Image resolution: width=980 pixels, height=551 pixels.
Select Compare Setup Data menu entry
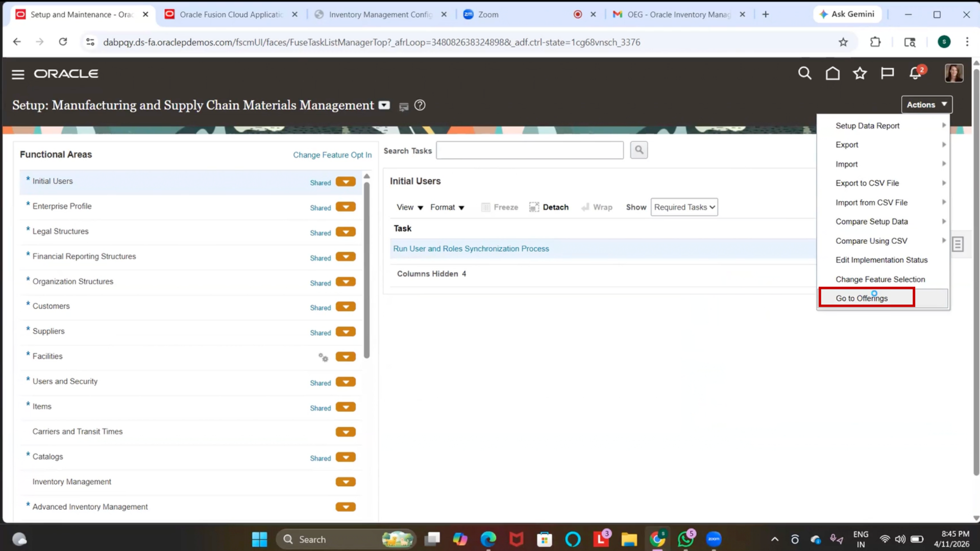(883, 221)
